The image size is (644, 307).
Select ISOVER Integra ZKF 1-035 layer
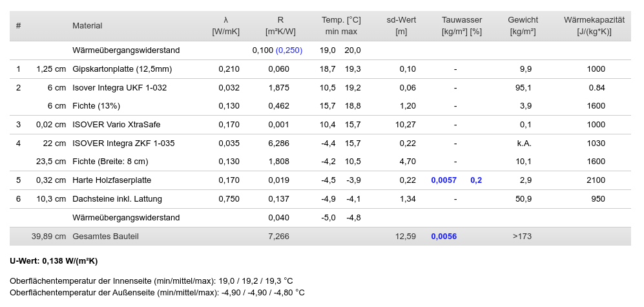[320, 143]
